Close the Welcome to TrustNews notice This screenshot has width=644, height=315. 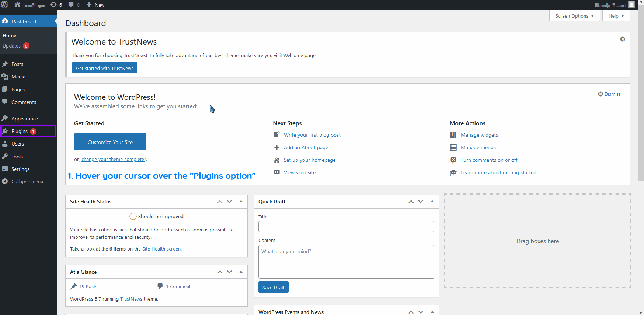622,39
